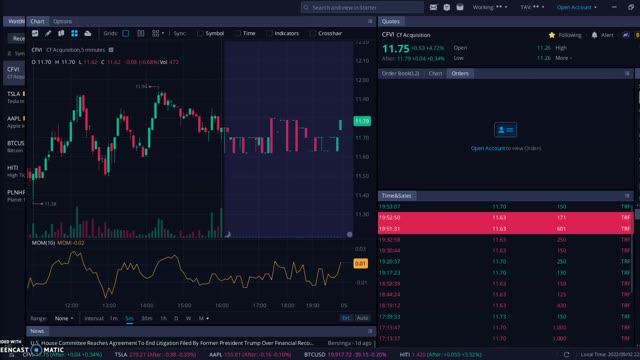Expand the grid layouts dropdown arrow
This screenshot has height=360, width=640.
[x=163, y=33]
